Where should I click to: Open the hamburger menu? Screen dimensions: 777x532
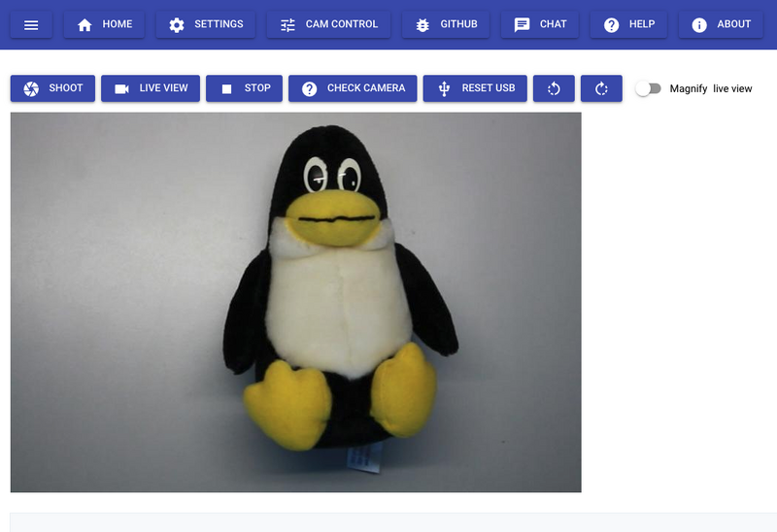pyautogui.click(x=31, y=25)
